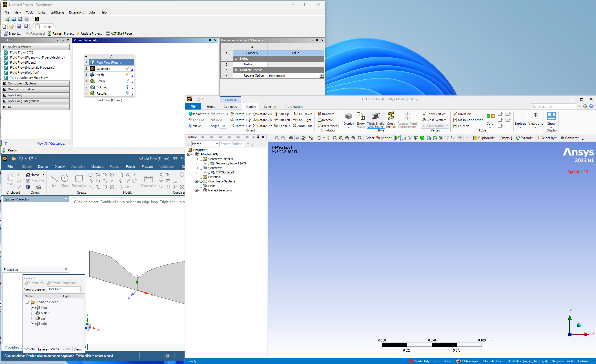Type in the Quick Launch field
The image size is (596, 364).
pyautogui.click(x=553, y=106)
